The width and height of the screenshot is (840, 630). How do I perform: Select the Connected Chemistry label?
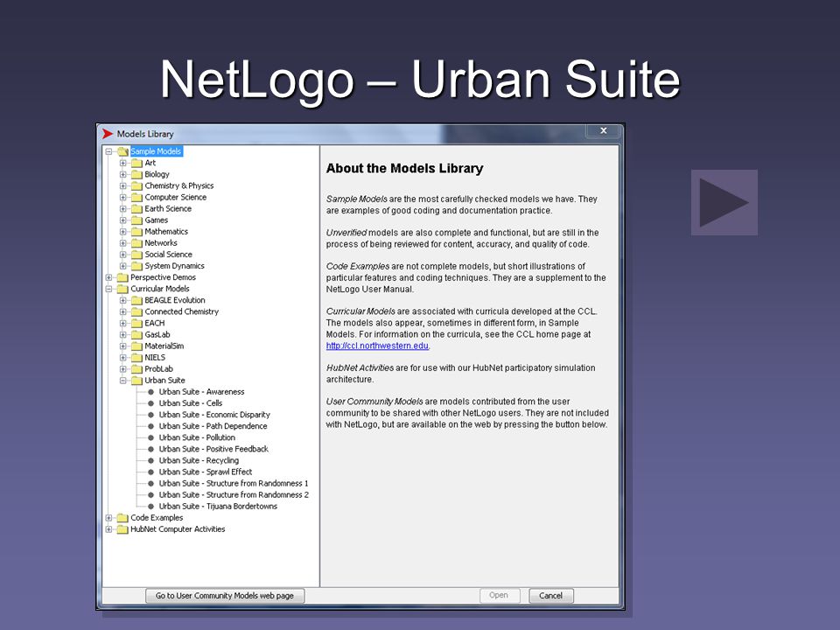(x=182, y=311)
